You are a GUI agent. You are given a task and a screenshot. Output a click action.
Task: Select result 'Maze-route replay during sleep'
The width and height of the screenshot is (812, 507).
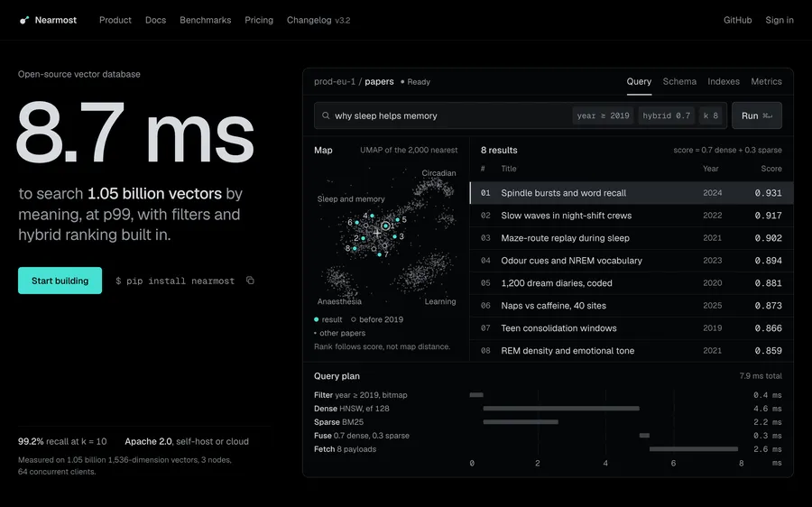click(x=632, y=237)
